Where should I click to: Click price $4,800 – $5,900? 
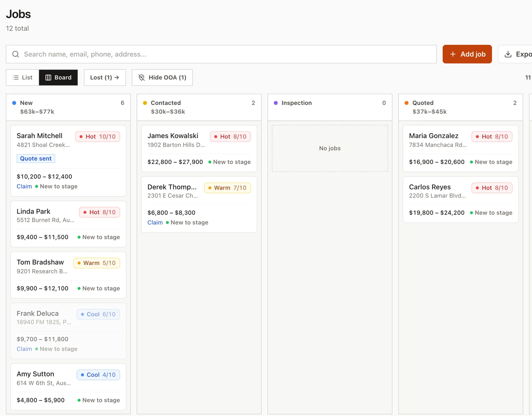coord(41,400)
